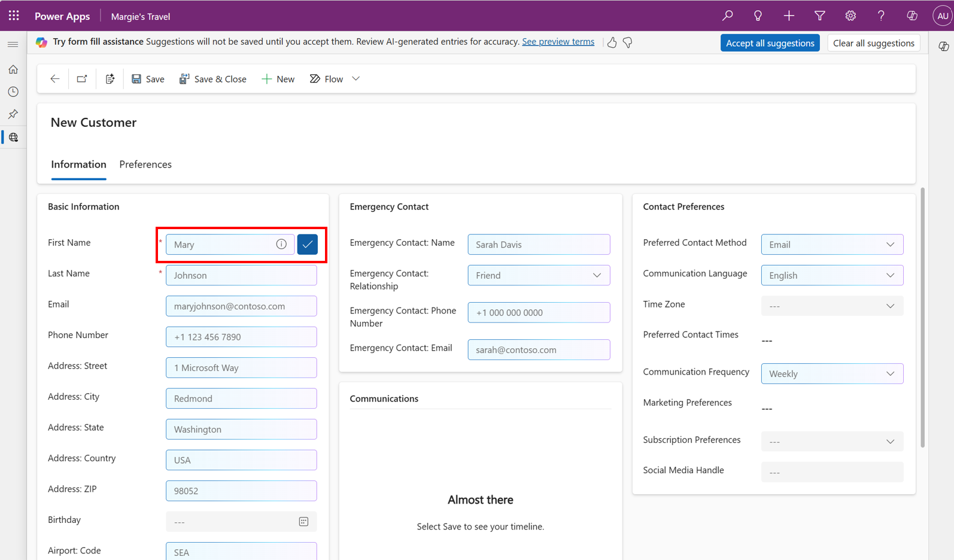Give thumbs up feedback on form fill

tap(612, 42)
